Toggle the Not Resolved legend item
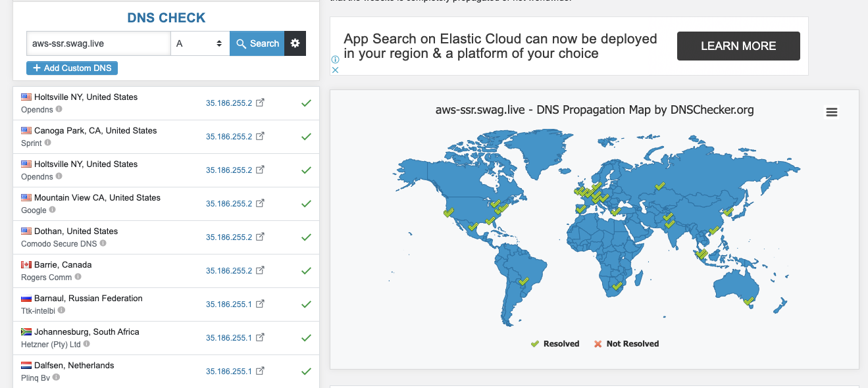 tap(626, 343)
